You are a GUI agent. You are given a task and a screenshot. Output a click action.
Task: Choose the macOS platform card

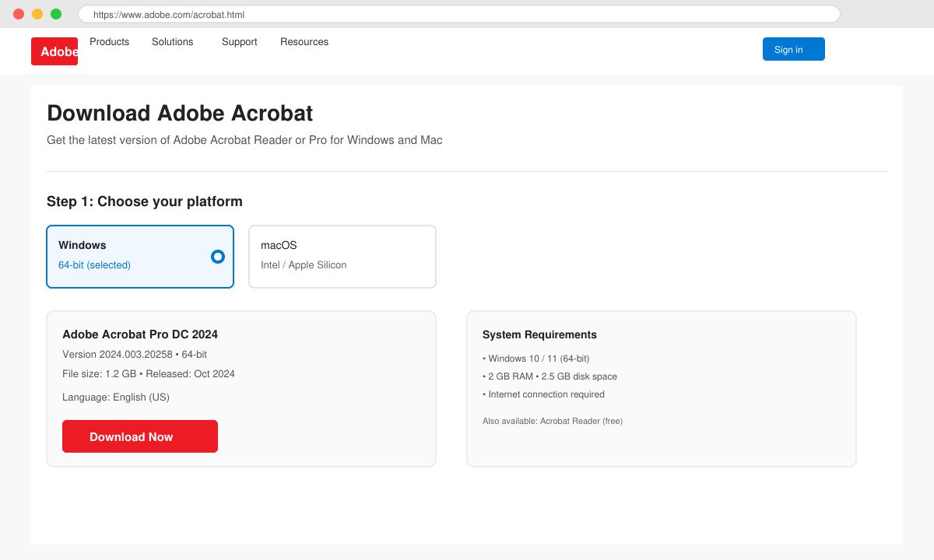342,257
